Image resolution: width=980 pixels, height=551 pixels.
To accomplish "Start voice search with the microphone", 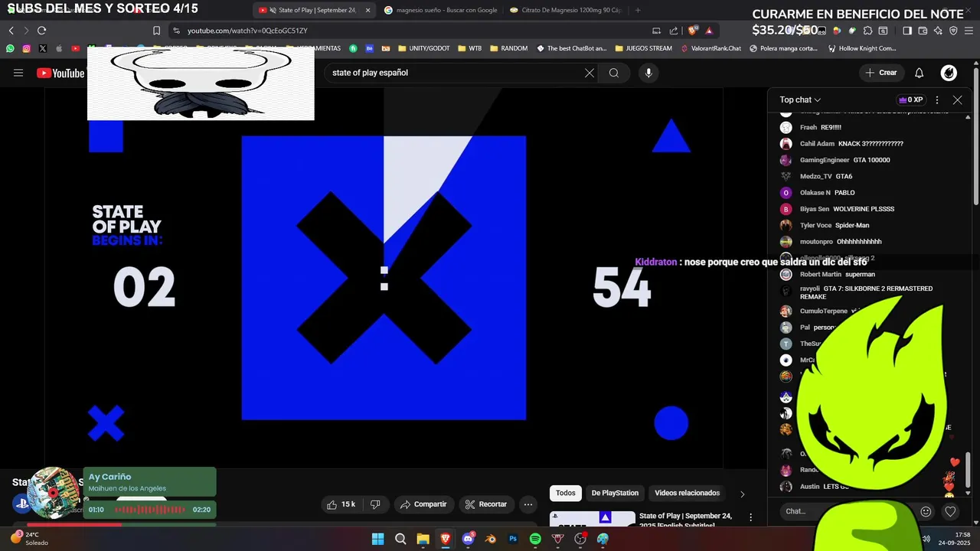I will 648,73.
